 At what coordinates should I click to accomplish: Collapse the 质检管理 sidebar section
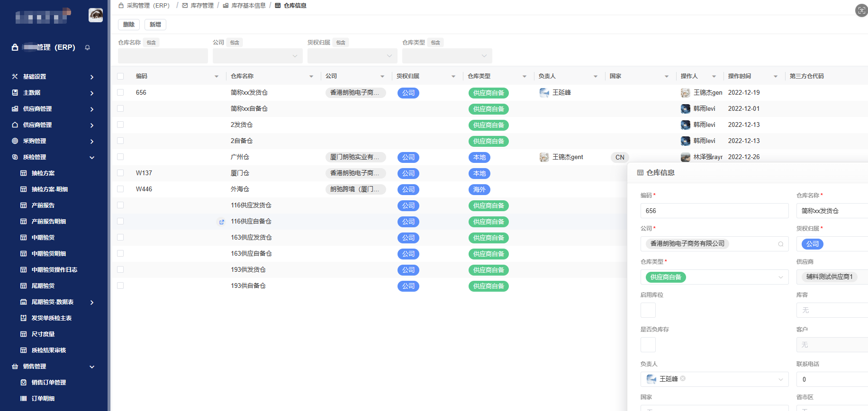click(x=92, y=157)
